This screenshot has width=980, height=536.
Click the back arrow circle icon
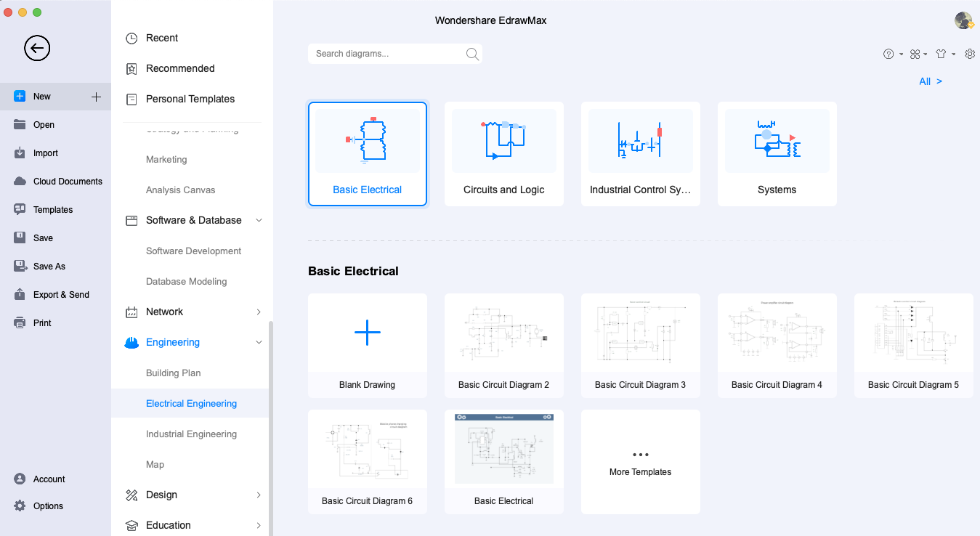(x=37, y=49)
